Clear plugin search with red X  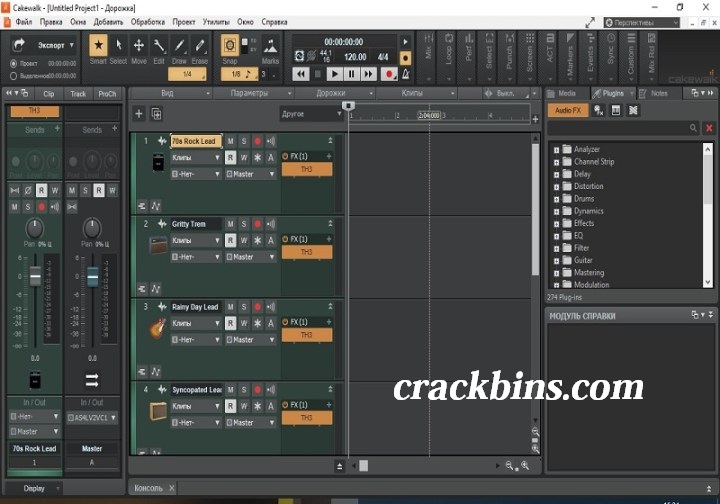(709, 128)
